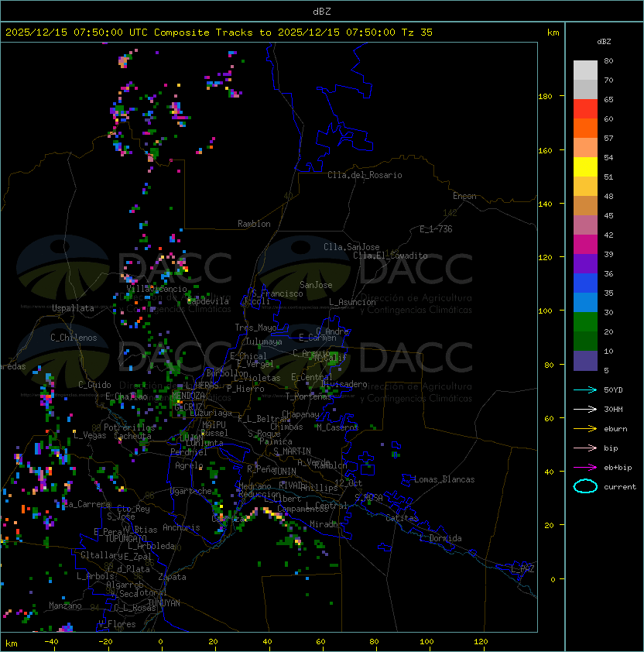The width and height of the screenshot is (644, 652).
Task: Select the Uspallata label on the map
Action: (x=74, y=308)
